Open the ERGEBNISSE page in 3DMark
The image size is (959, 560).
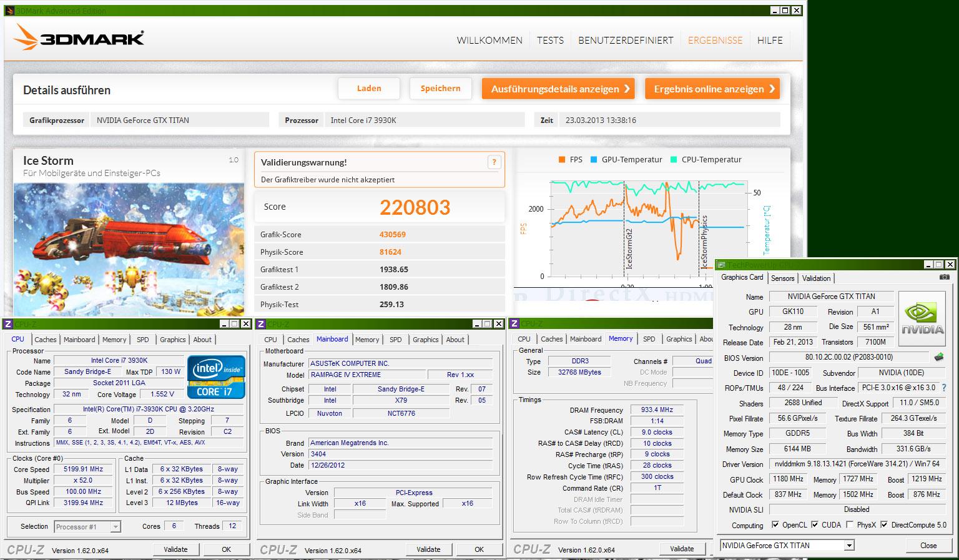715,40
